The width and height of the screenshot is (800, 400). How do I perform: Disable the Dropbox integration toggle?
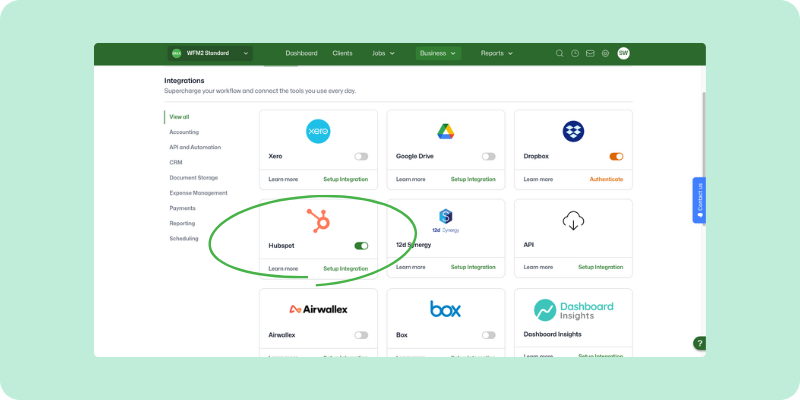616,157
